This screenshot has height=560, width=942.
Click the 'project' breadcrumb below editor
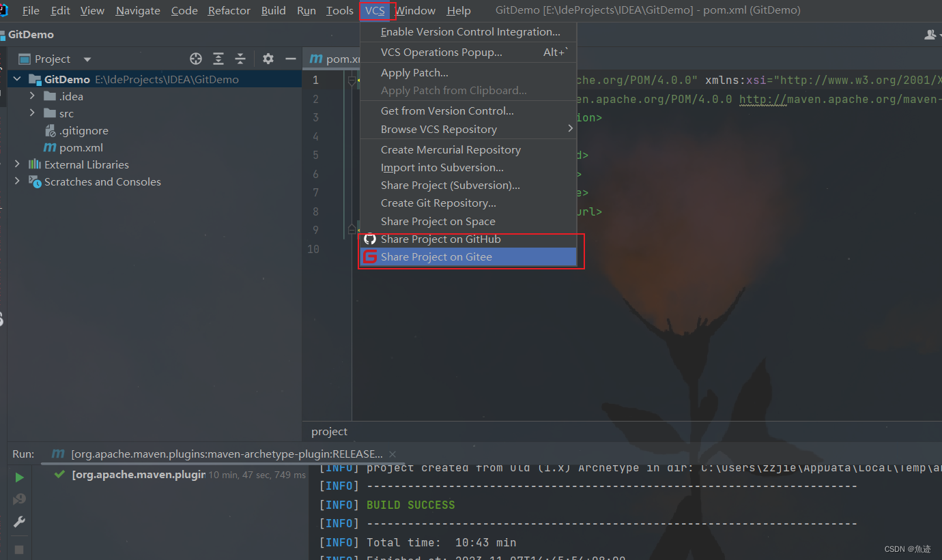(x=330, y=431)
